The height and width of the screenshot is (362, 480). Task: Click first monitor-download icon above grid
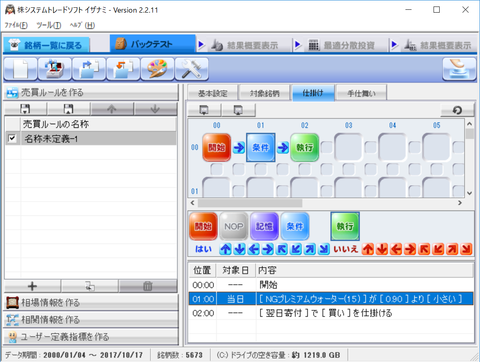click(x=204, y=110)
